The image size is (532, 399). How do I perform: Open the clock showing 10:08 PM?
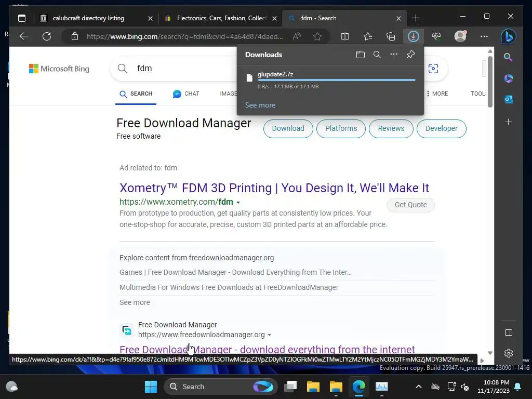(x=494, y=387)
